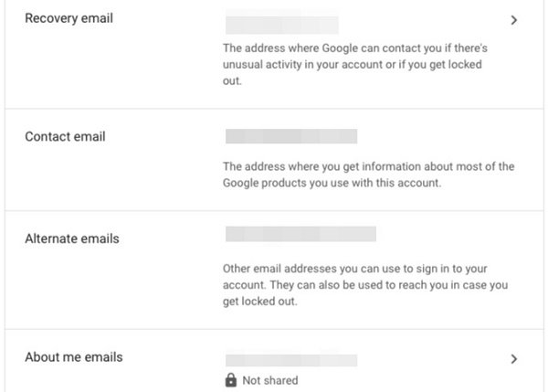Select the Recovery email heading
Screen dimensions: 548x392
tap(68, 18)
